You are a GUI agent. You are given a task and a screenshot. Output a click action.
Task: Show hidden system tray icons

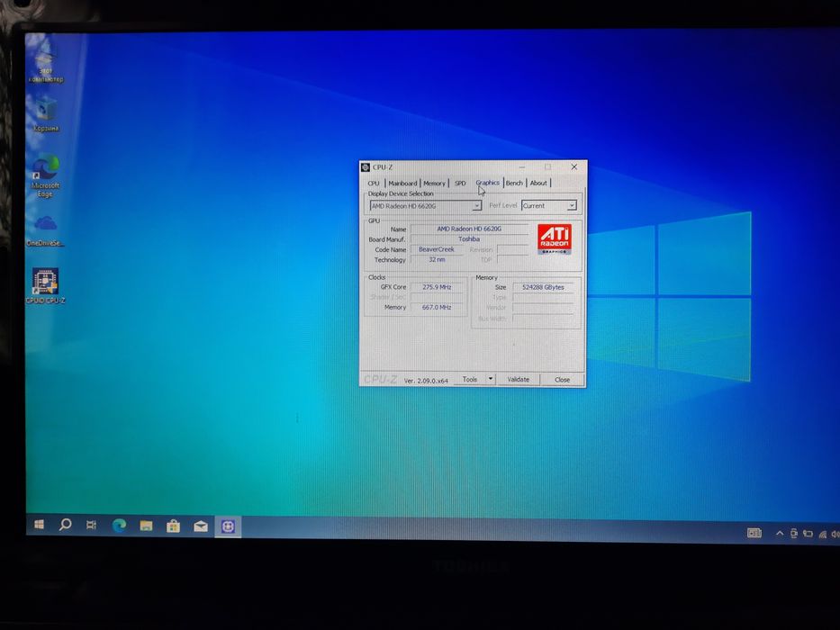(x=780, y=534)
